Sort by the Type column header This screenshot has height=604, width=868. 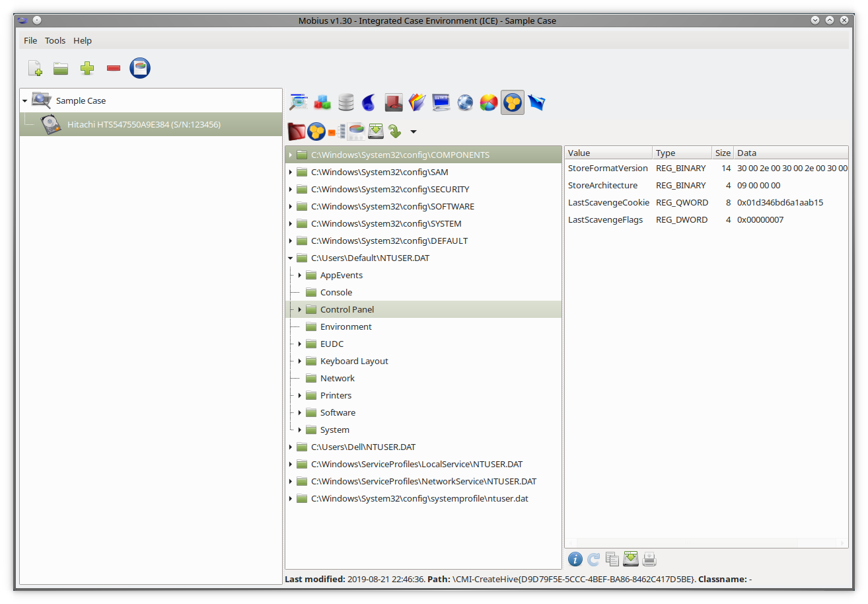[680, 153]
